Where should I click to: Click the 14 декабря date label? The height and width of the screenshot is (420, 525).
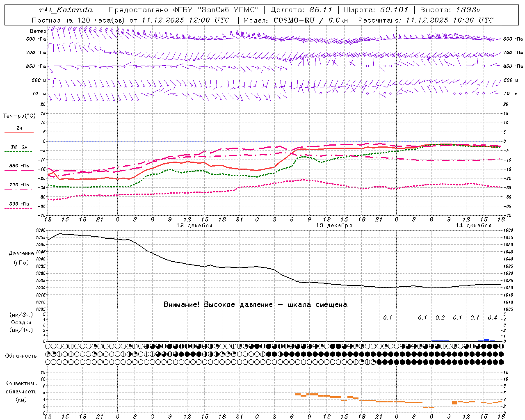pos(473,226)
